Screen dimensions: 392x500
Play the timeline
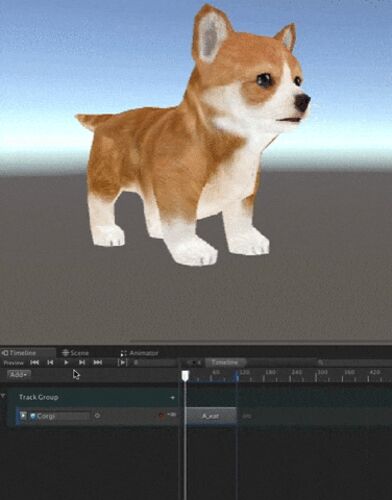[66, 362]
